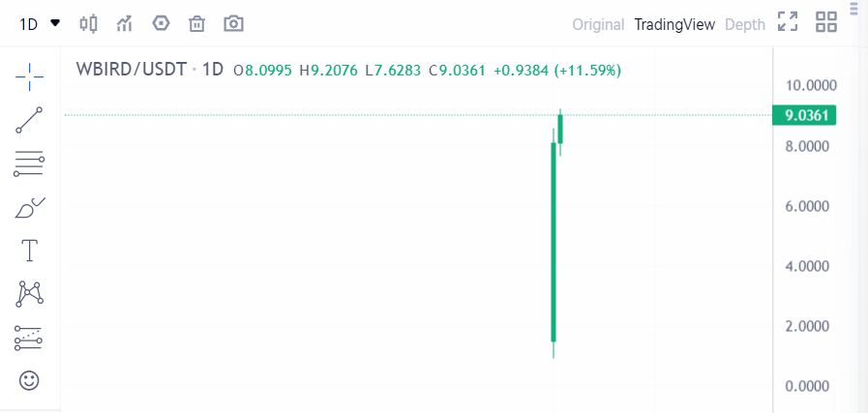Open the indicators menu

coord(124,24)
